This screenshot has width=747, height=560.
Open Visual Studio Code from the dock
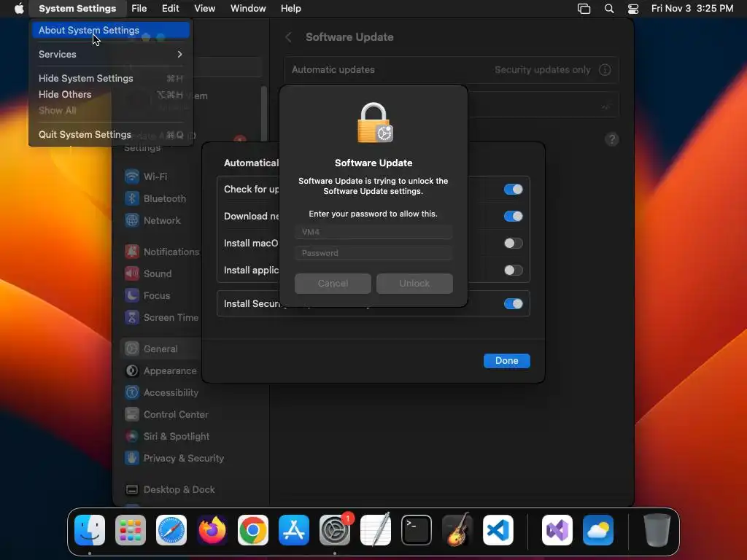(x=498, y=530)
